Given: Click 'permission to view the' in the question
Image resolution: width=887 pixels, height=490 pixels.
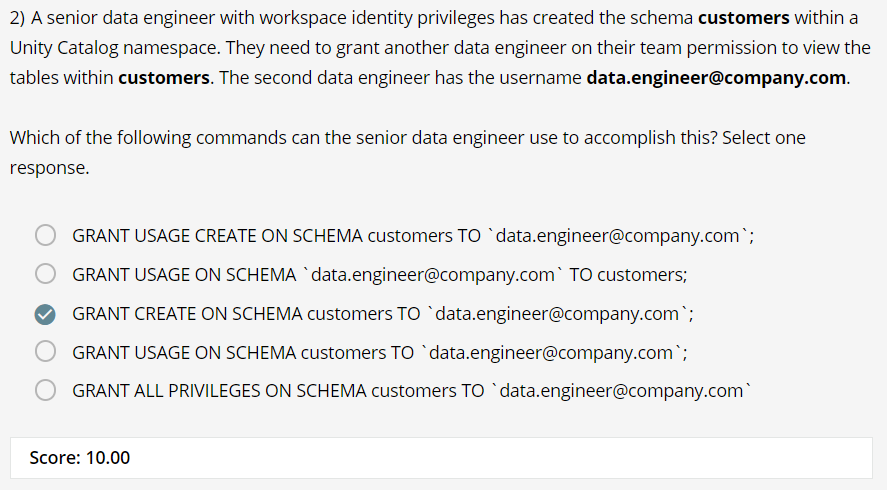Looking at the screenshot, I should click(783, 48).
